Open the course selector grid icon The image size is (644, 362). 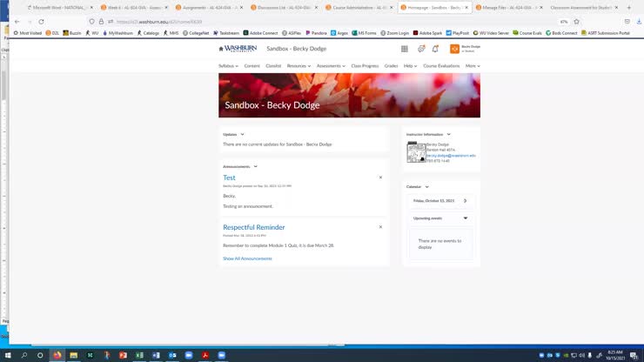click(405, 49)
